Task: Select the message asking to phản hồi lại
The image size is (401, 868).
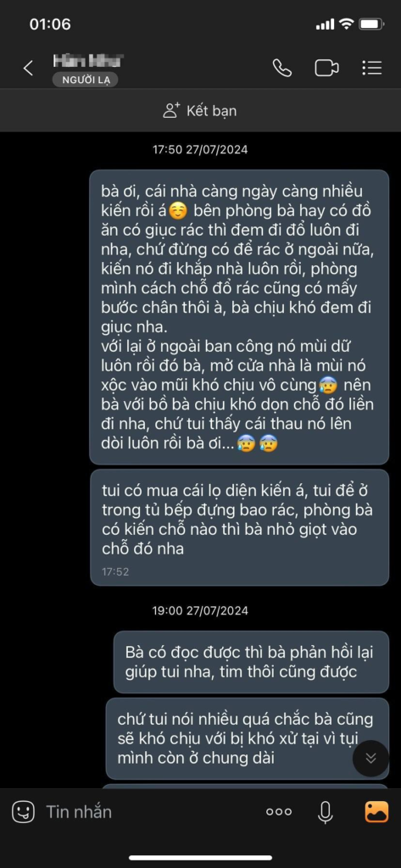Action: (251, 661)
